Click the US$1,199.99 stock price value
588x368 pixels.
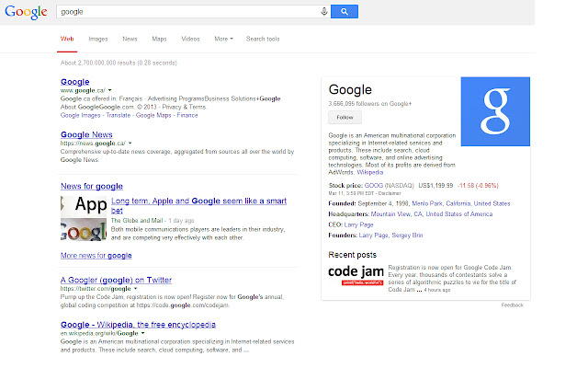click(435, 186)
